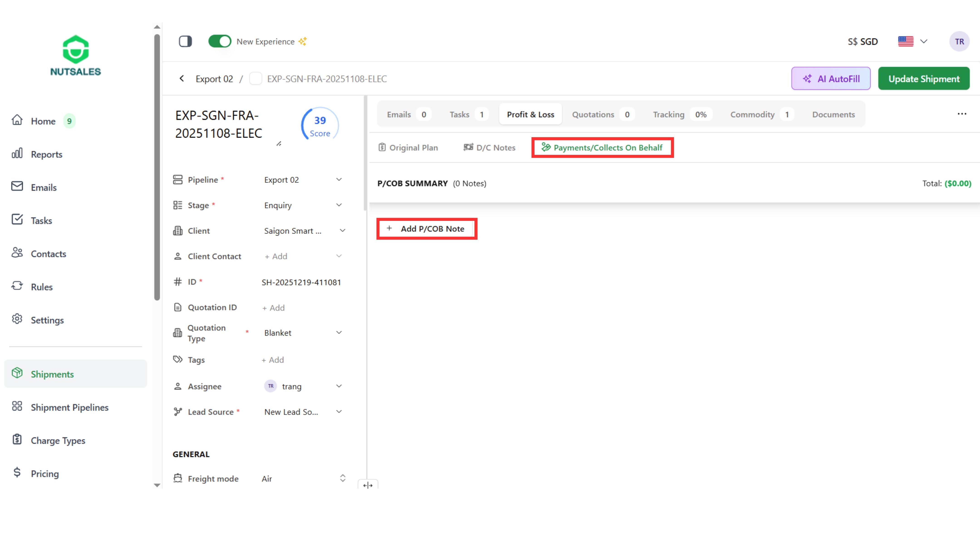Click the three-dot more options icon

point(962,114)
